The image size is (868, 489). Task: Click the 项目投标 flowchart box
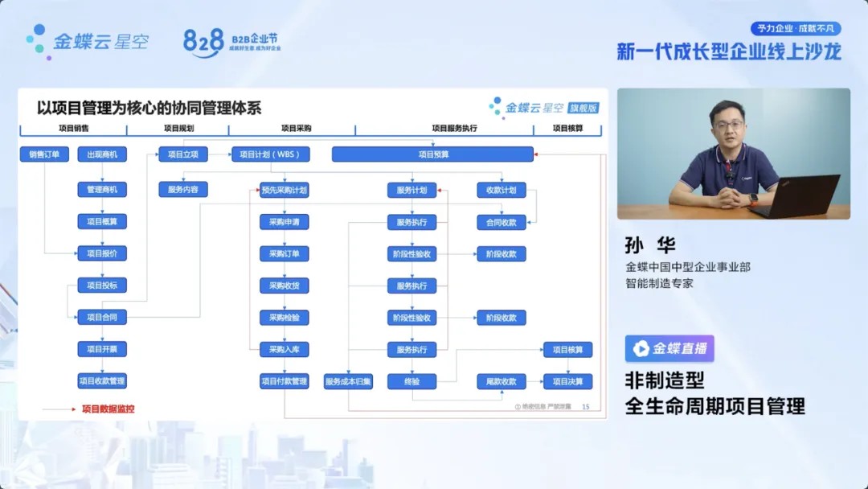[x=102, y=286]
